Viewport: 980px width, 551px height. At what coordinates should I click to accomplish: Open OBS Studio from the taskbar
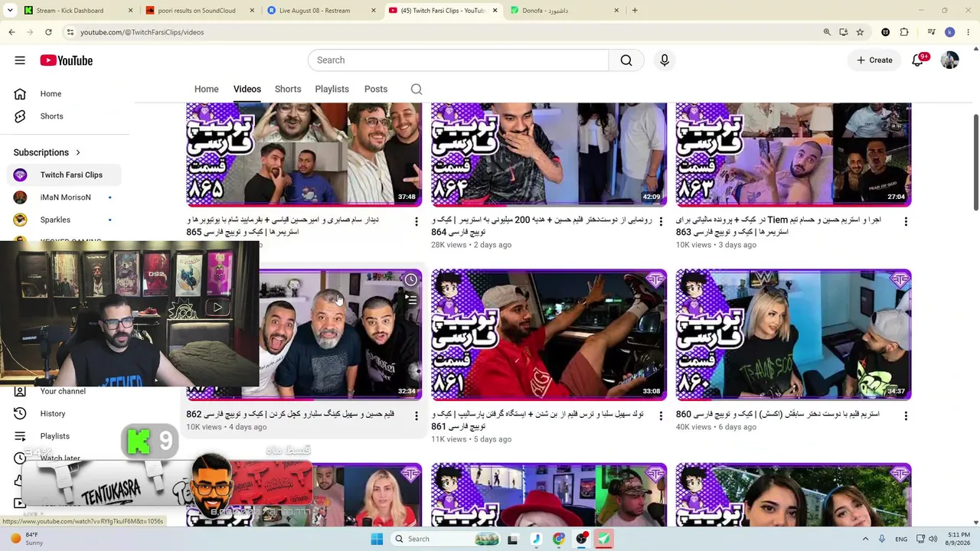coord(582,539)
